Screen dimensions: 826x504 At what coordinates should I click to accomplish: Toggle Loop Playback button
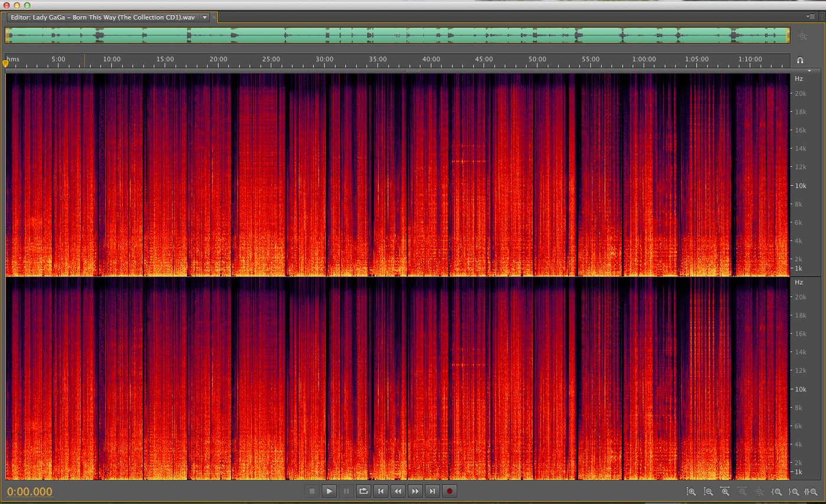click(363, 491)
